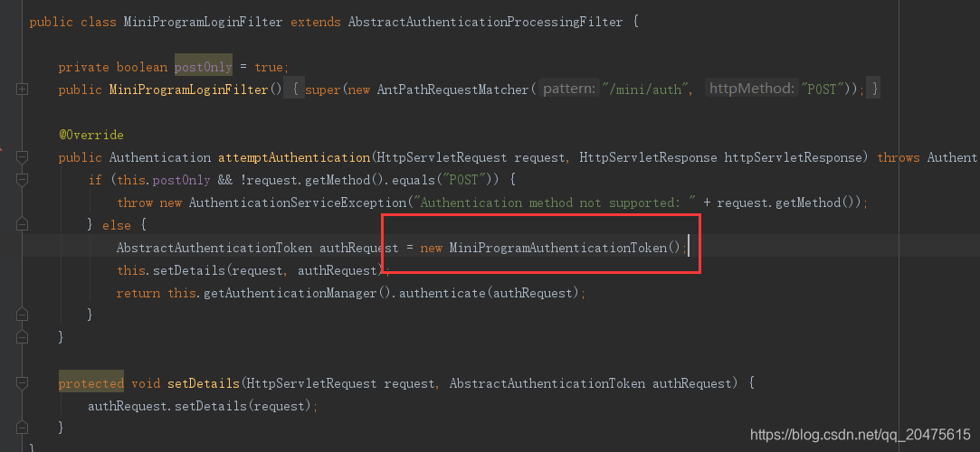Click setDetails name in protected method declaration

click(203, 382)
